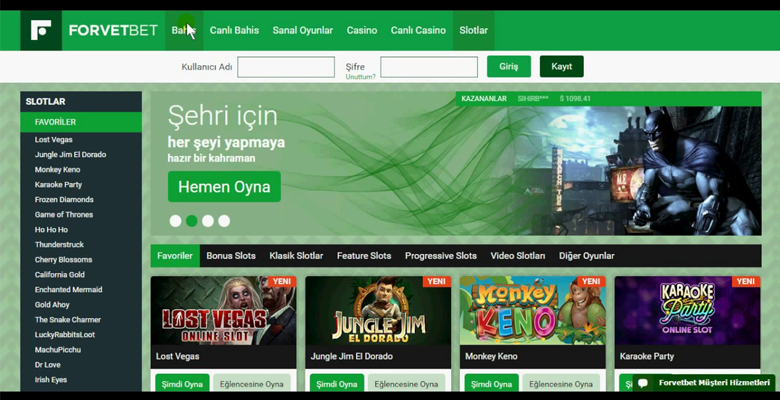Click the Lost Vegas game thumbnail

(x=223, y=310)
